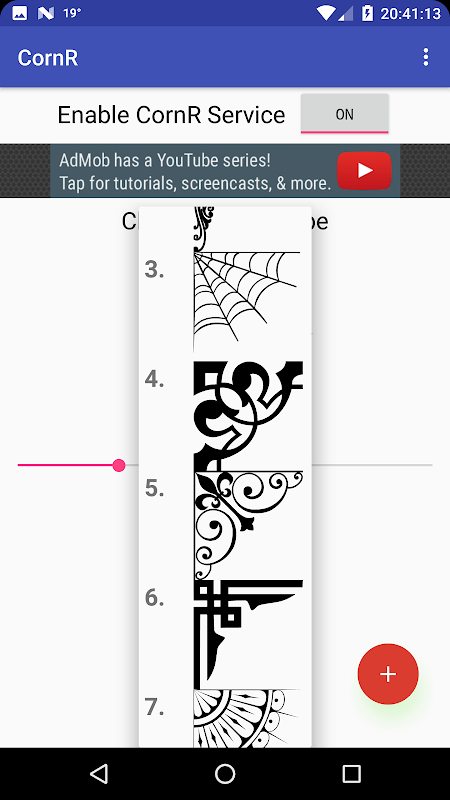Viewport: 450px width, 800px height.
Task: Tap the Enable CornR Service label
Action: 171,115
